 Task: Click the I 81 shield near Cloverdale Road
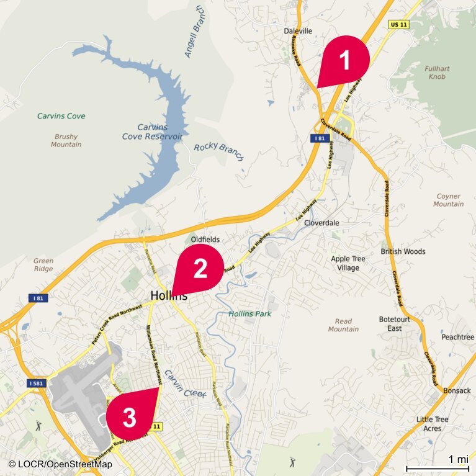(320, 138)
